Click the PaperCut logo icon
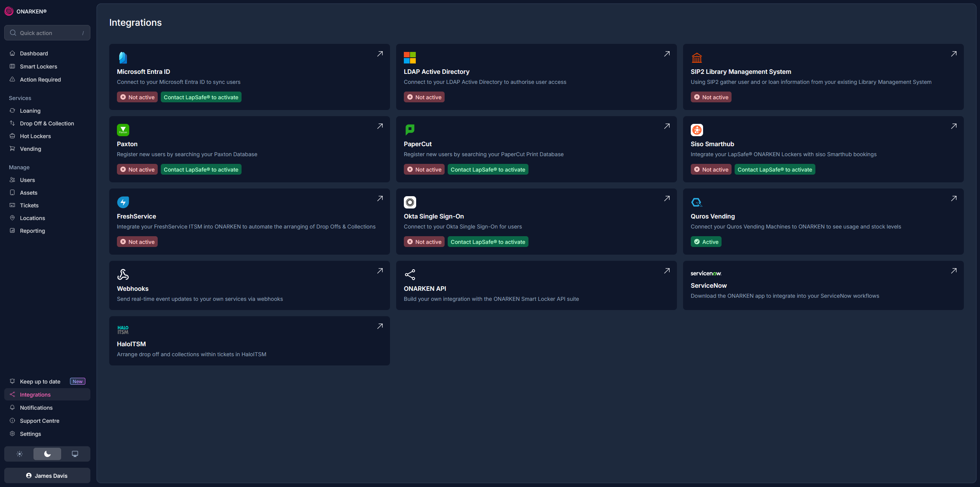Viewport: 980px width, 487px height. click(x=410, y=130)
